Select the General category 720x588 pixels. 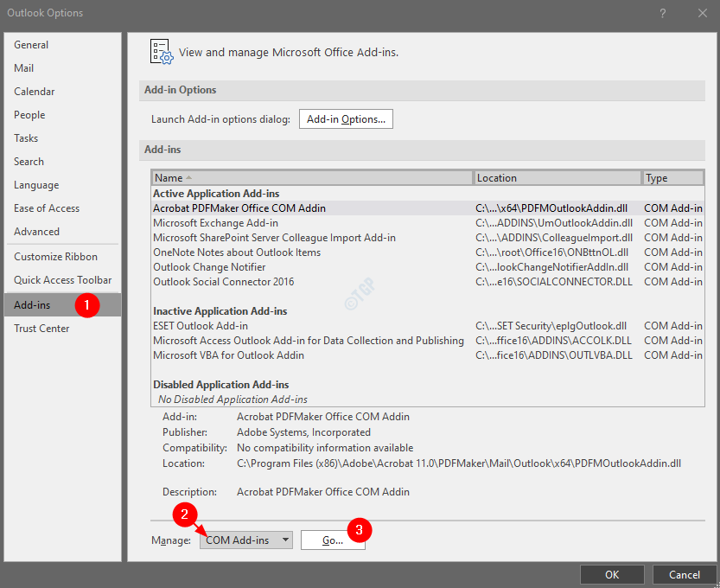(31, 45)
